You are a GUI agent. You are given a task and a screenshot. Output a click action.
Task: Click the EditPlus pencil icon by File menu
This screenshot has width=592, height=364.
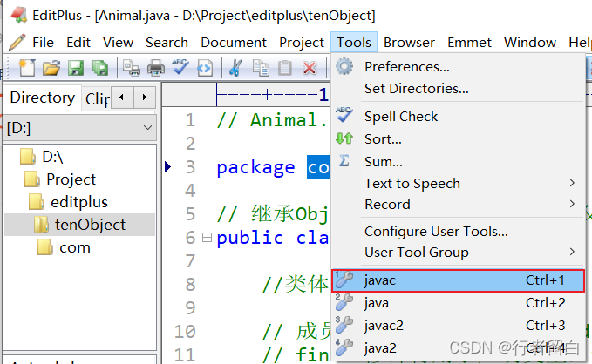[x=17, y=42]
